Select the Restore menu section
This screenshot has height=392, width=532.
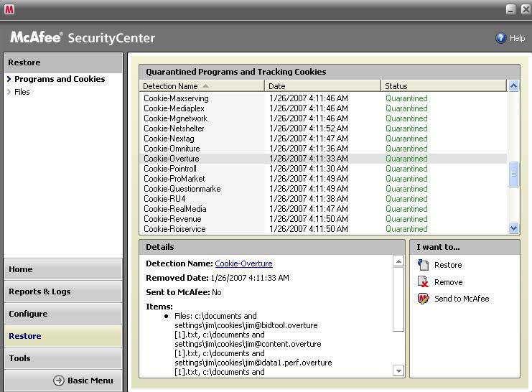(63, 336)
